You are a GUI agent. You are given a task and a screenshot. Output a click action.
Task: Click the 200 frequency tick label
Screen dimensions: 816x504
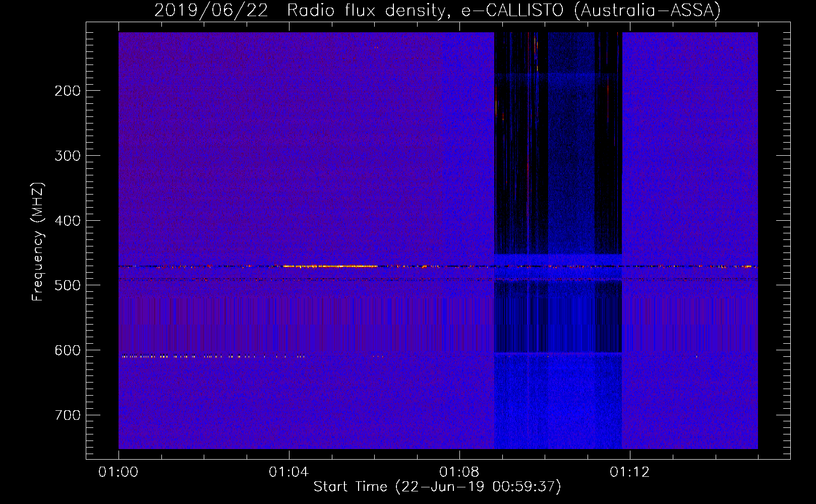[68, 91]
